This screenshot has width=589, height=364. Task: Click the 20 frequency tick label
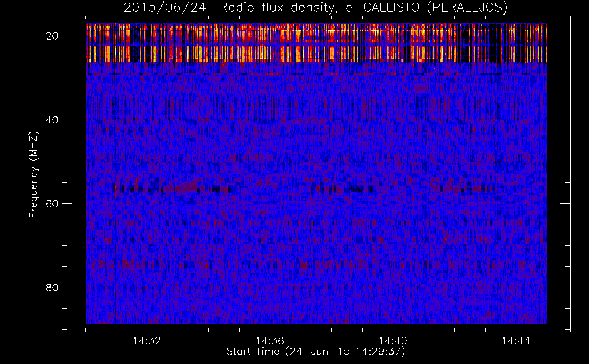[52, 36]
